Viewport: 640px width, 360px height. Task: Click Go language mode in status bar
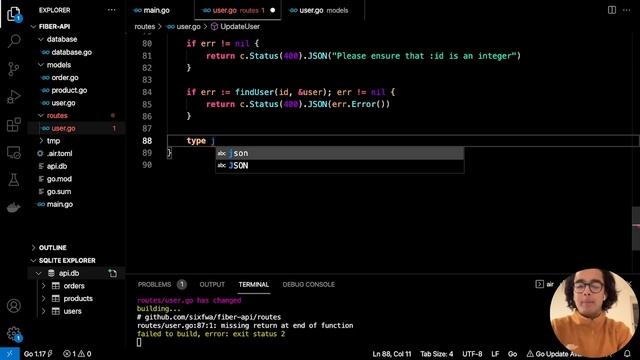[x=512, y=354]
